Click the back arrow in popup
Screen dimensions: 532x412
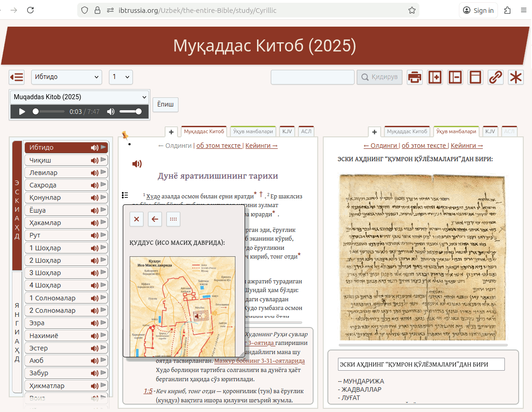click(x=155, y=219)
